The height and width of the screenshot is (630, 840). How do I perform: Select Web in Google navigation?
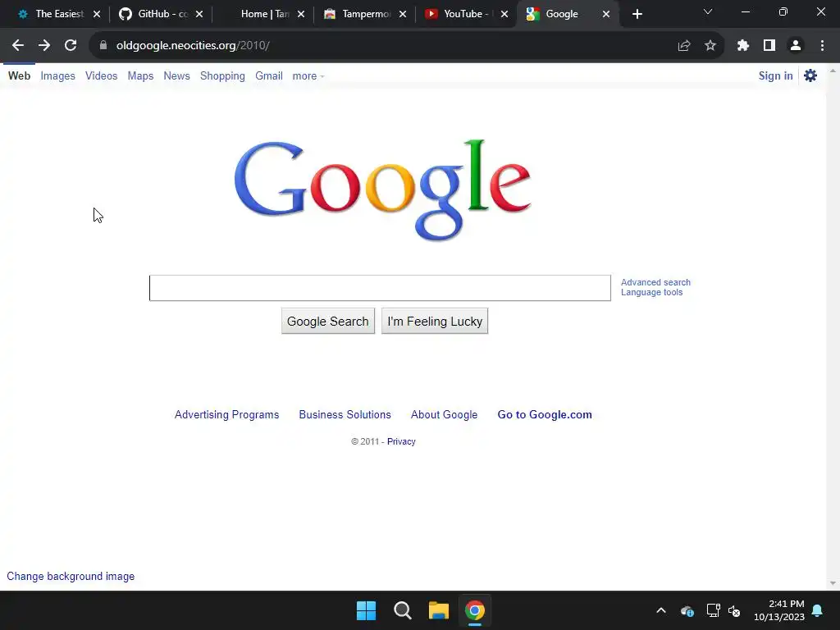[20, 76]
